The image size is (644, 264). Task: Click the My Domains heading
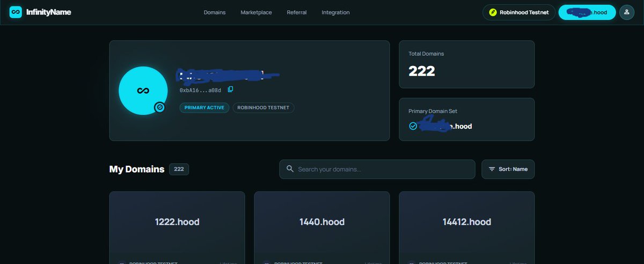pyautogui.click(x=137, y=169)
